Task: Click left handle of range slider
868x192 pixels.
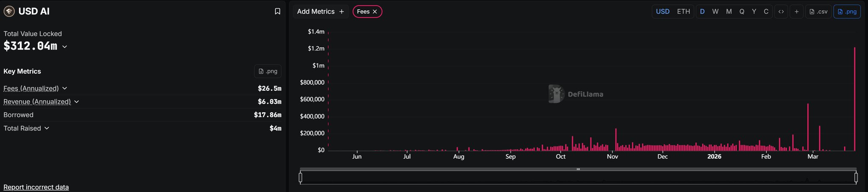Action: coord(300,178)
